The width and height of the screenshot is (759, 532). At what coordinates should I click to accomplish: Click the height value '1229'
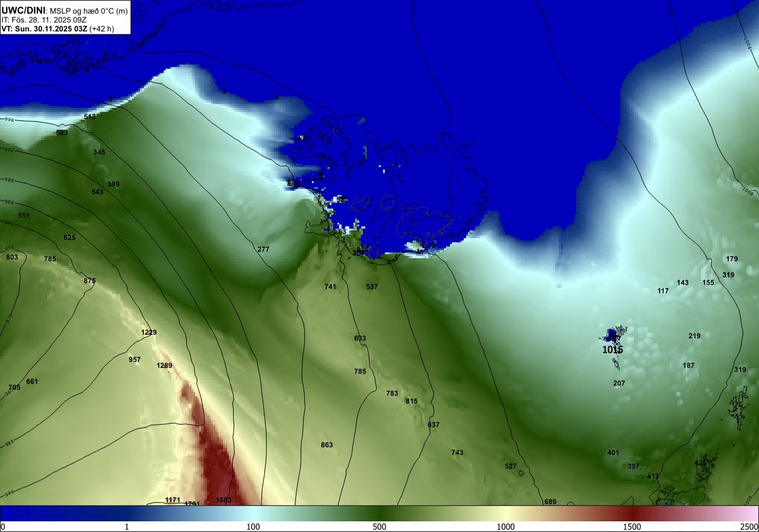(149, 332)
